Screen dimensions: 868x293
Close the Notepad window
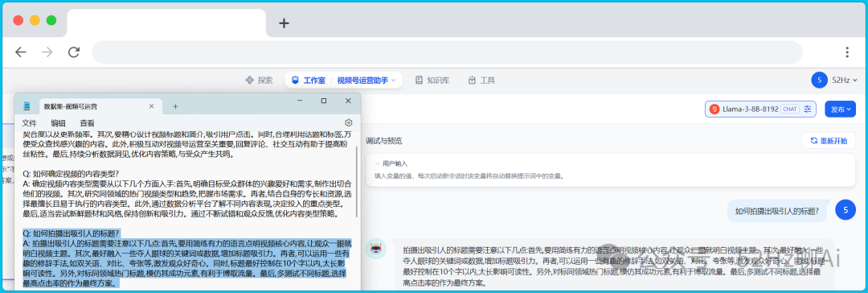pos(348,101)
